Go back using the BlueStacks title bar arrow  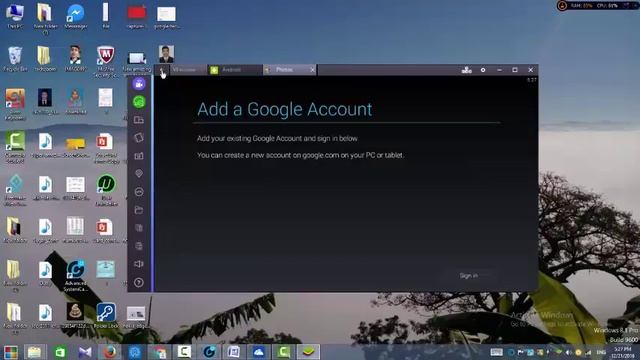click(162, 70)
